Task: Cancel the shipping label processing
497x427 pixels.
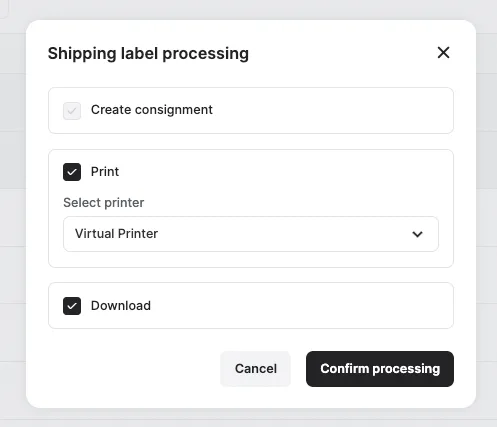Action: 255,369
